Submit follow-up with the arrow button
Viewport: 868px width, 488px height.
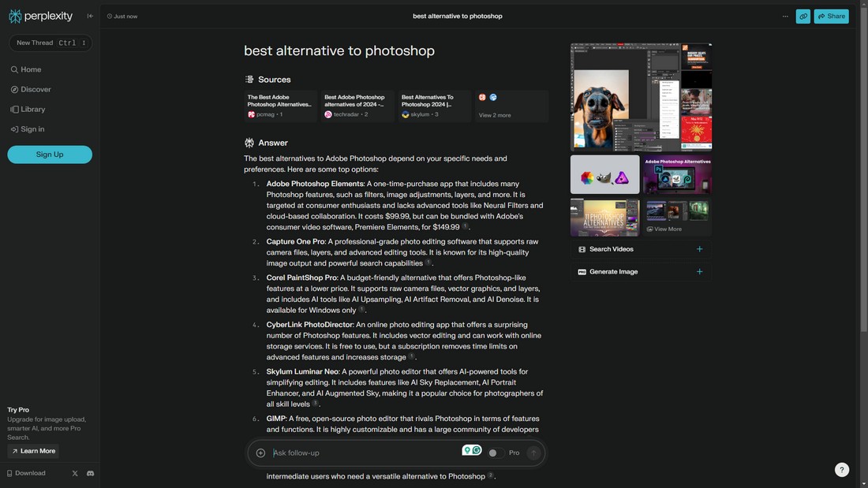[533, 453]
